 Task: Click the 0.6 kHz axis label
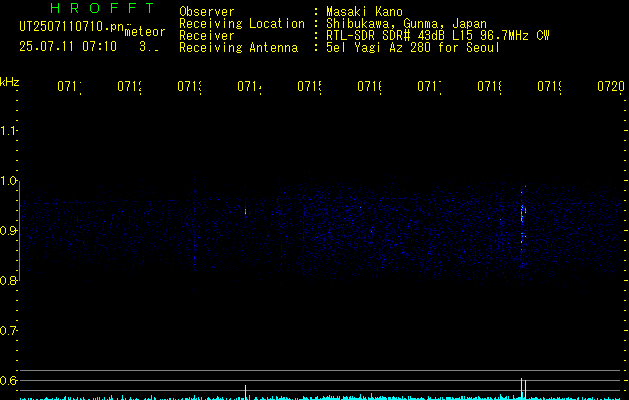[x=8, y=380]
